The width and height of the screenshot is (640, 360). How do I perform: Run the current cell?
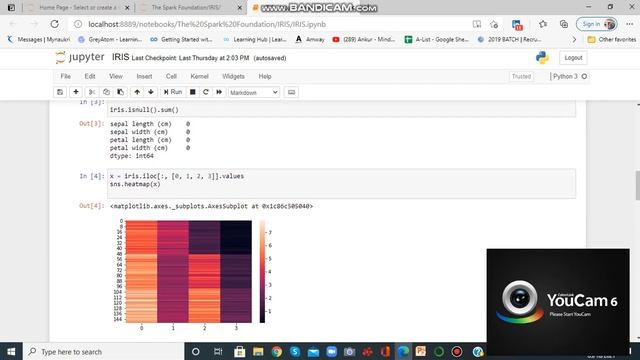[173, 92]
